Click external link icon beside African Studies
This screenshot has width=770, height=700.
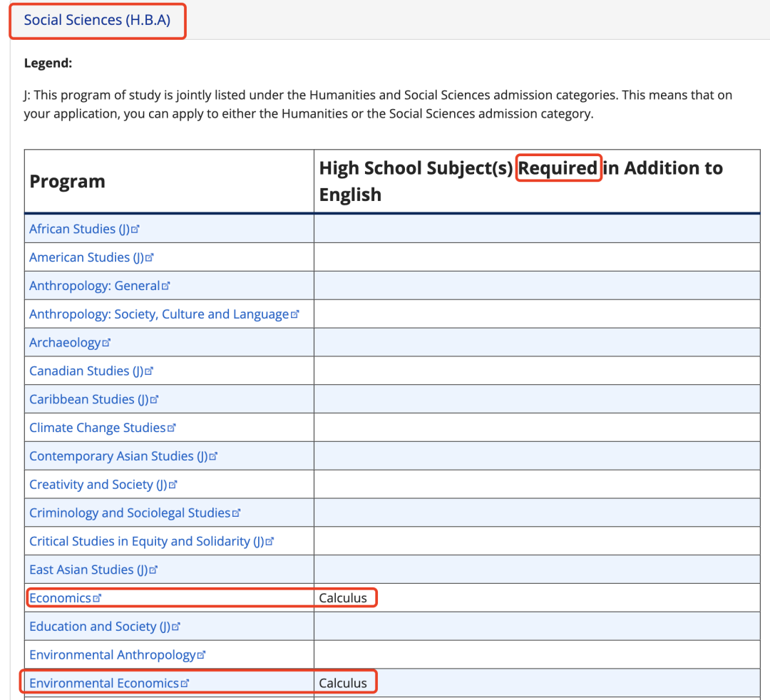pos(135,230)
